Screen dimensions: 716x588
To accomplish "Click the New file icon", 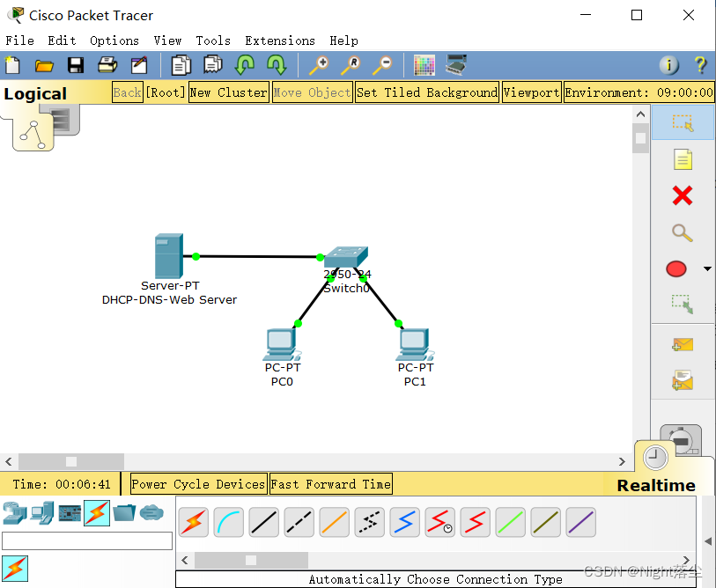I will point(12,65).
